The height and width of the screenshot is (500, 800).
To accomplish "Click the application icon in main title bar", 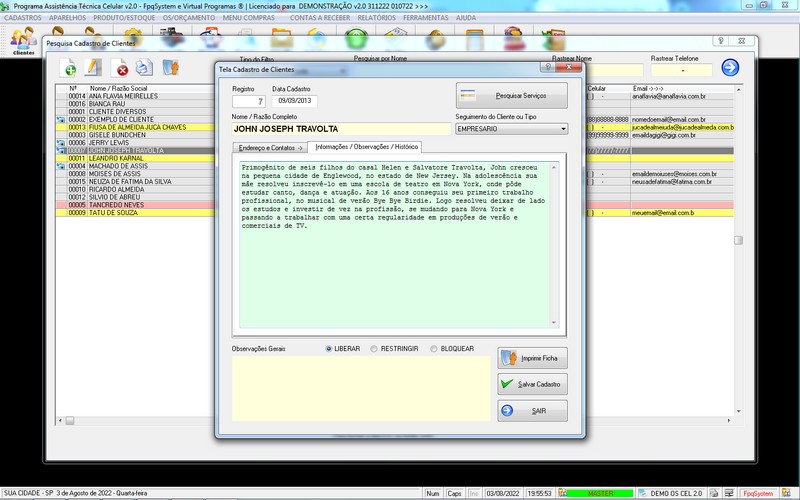I will pos(5,6).
